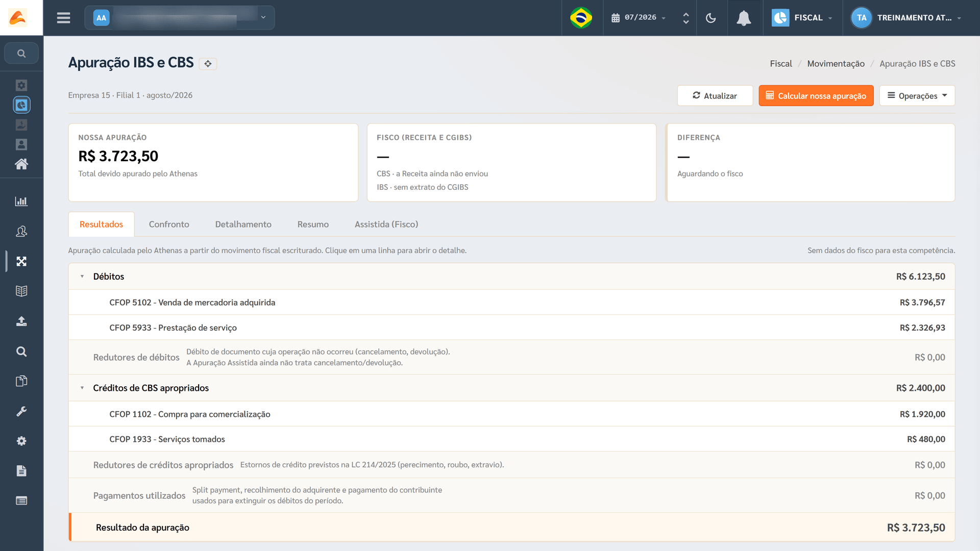
Task: Click the Atualizar button
Action: 715,96
